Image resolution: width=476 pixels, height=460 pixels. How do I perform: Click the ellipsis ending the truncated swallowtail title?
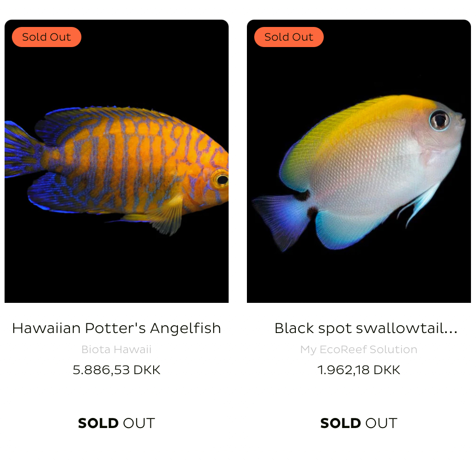pyautogui.click(x=451, y=330)
